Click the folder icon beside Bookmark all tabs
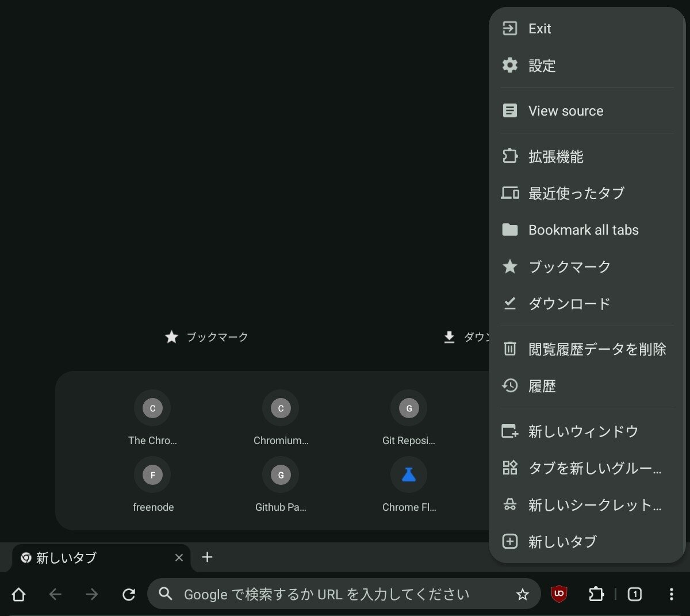Viewport: 690px width, 616px height. pos(510,229)
